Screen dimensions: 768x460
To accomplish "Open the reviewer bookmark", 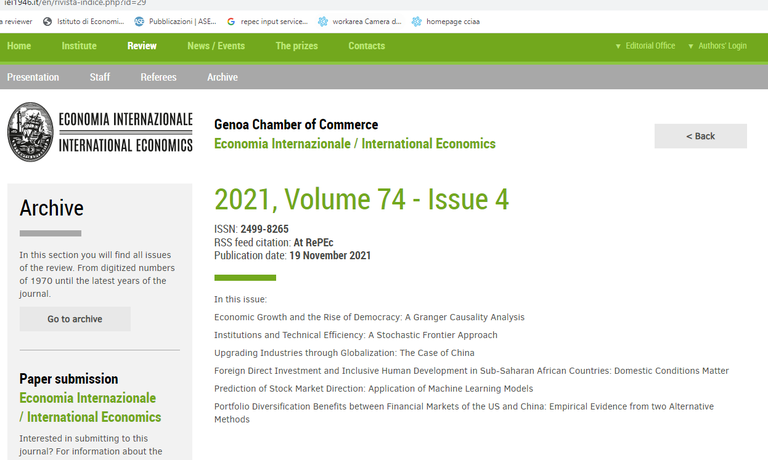I will pos(17,22).
